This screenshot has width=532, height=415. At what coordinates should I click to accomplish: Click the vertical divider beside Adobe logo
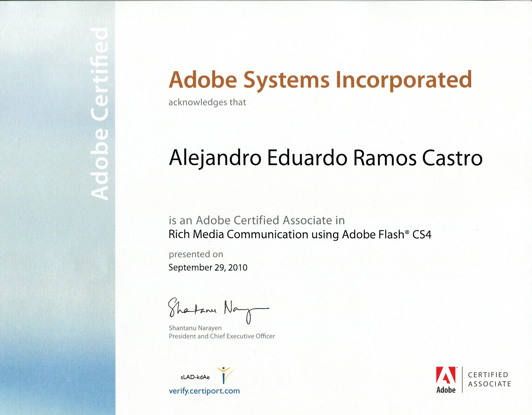tap(462, 379)
